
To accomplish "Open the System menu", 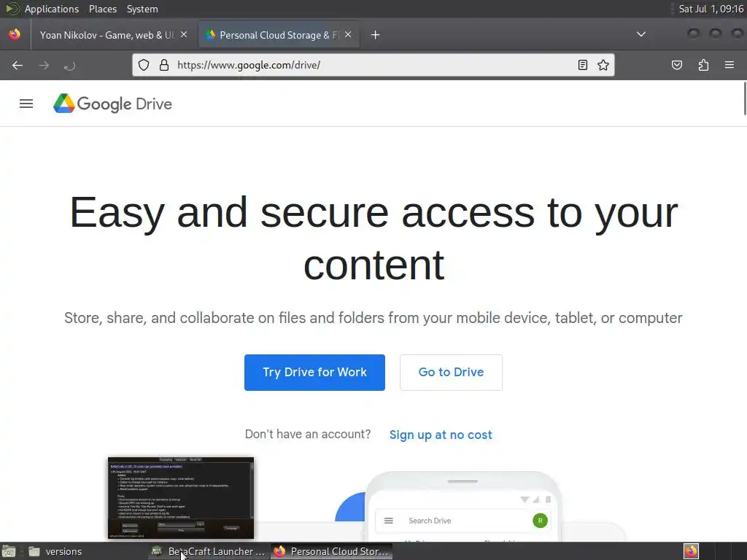I will pyautogui.click(x=142, y=9).
